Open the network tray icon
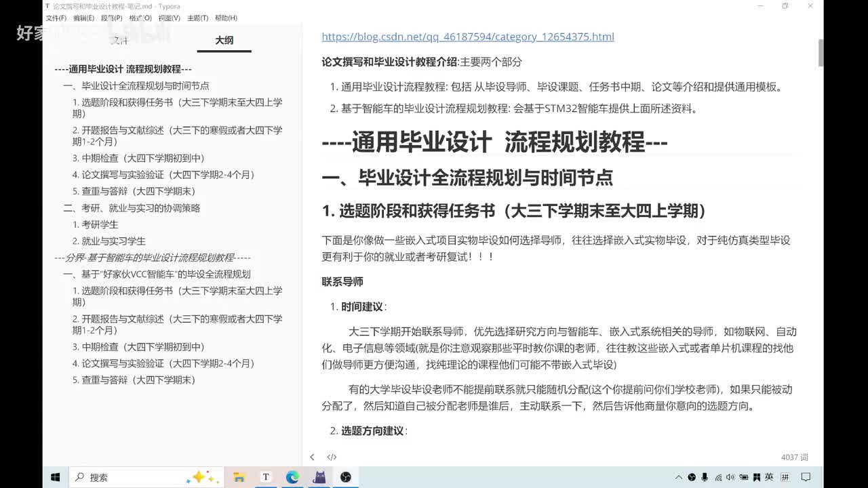The width and height of the screenshot is (868, 488). coord(718,477)
